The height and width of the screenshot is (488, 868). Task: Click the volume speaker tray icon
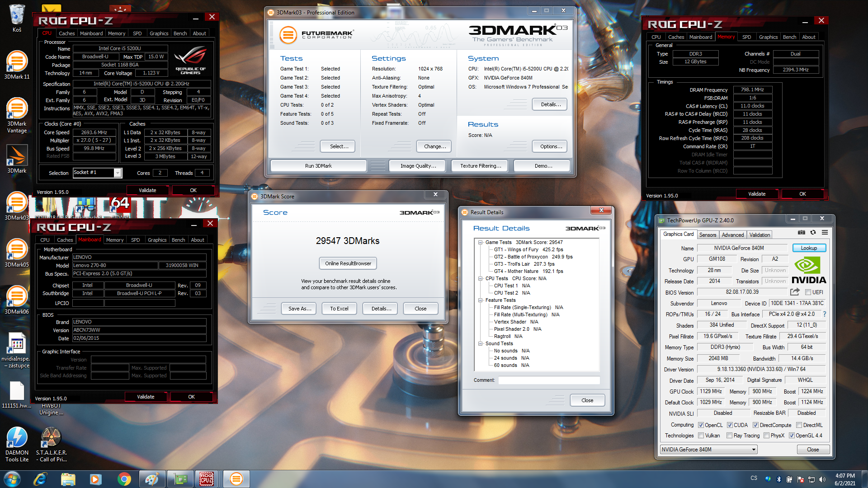[822, 479]
